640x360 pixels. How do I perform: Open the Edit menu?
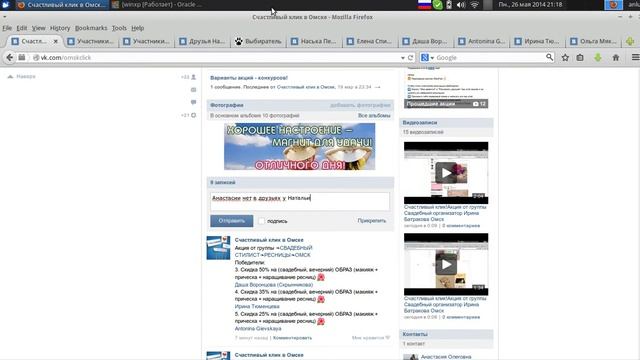click(22, 28)
